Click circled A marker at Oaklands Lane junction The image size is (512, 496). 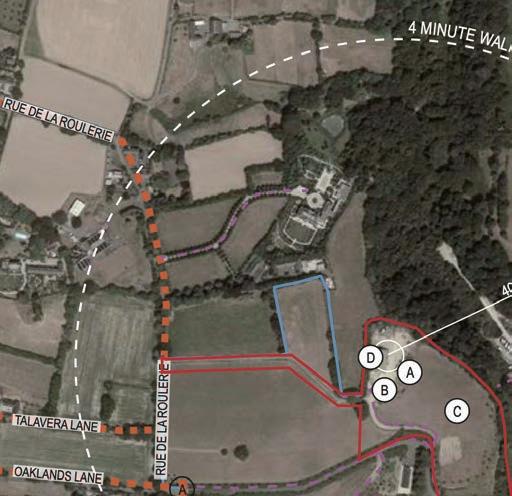tap(182, 488)
